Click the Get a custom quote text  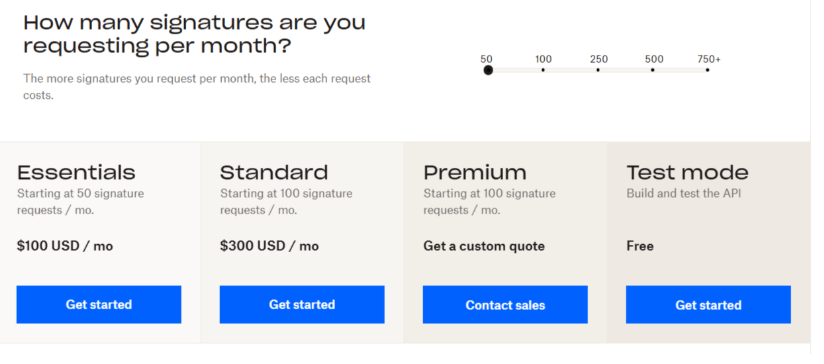(x=484, y=246)
